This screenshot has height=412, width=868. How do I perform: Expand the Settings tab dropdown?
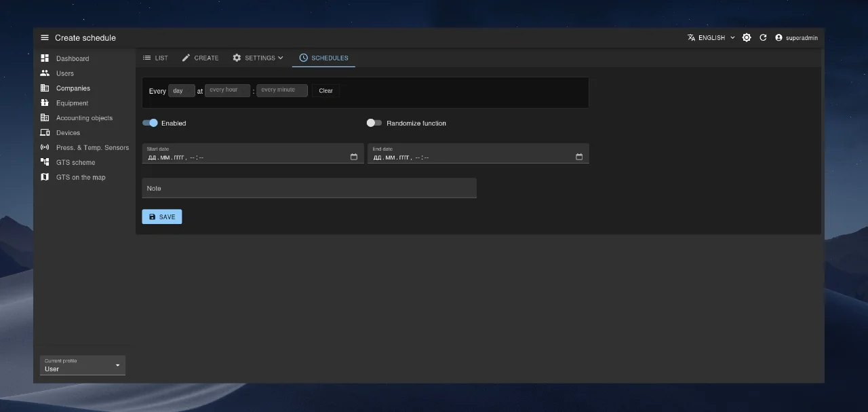[258, 58]
